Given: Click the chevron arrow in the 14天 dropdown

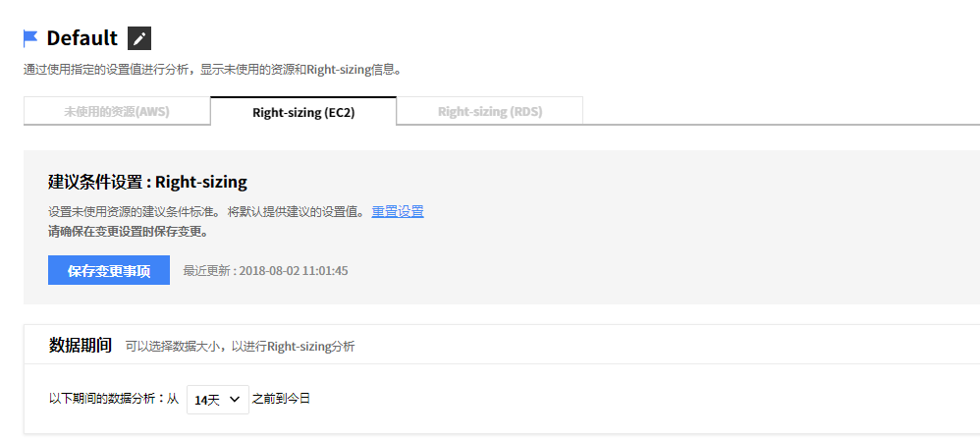Looking at the screenshot, I should tap(235, 399).
